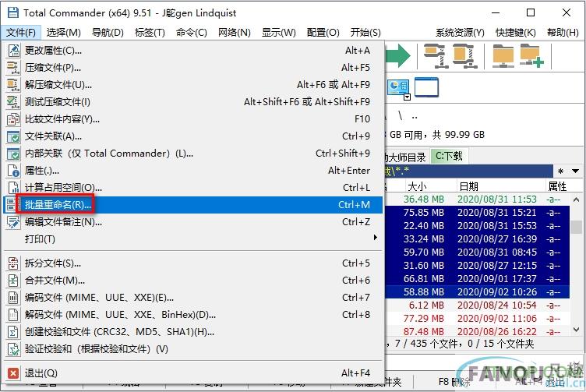Click the Pack Files icon (压缩文件)

[13, 68]
